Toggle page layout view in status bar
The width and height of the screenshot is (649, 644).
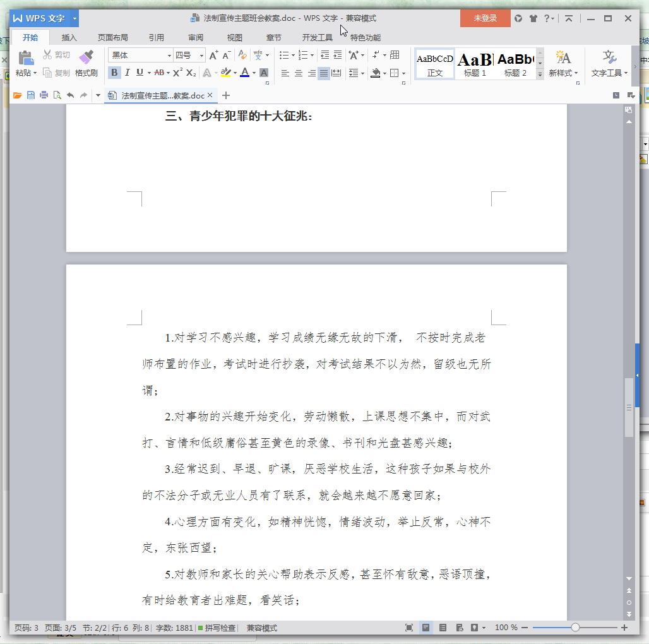coord(426,628)
